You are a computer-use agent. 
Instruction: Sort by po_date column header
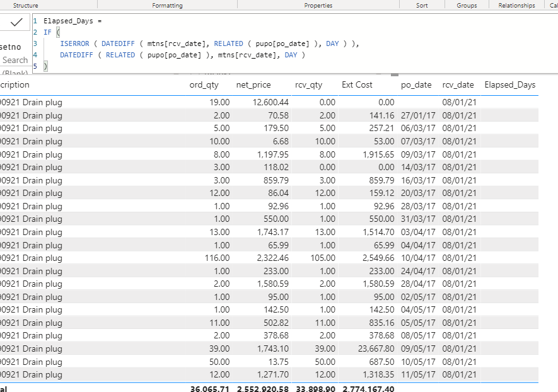[416, 85]
